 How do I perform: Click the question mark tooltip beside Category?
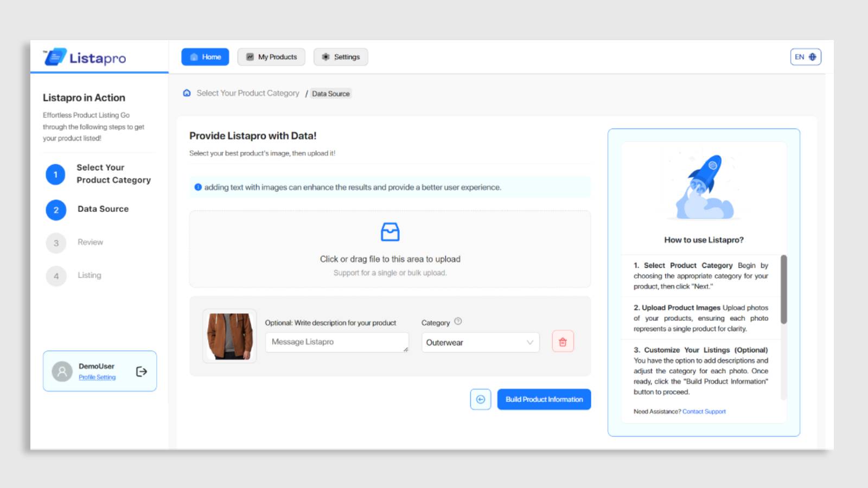pos(457,322)
